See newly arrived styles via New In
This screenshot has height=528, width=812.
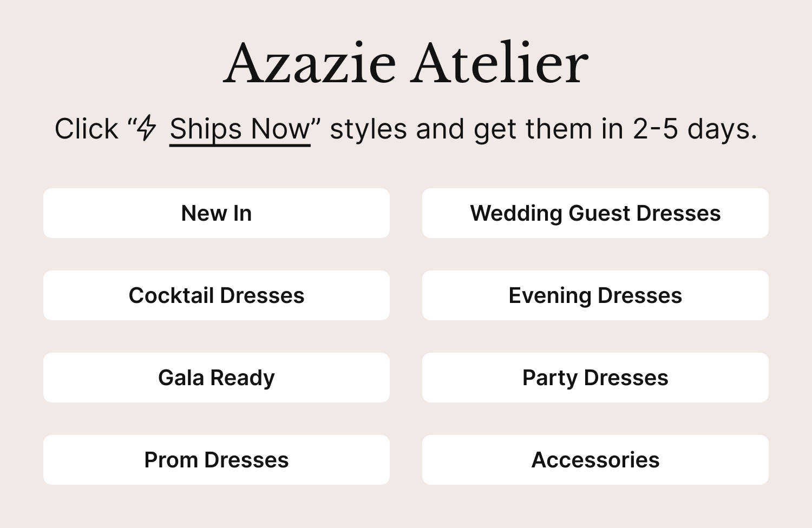217,213
